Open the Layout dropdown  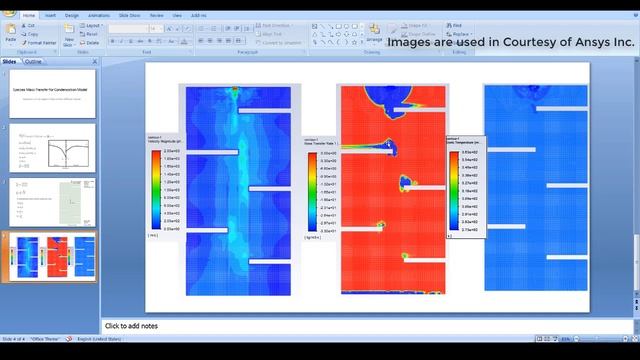click(x=91, y=26)
